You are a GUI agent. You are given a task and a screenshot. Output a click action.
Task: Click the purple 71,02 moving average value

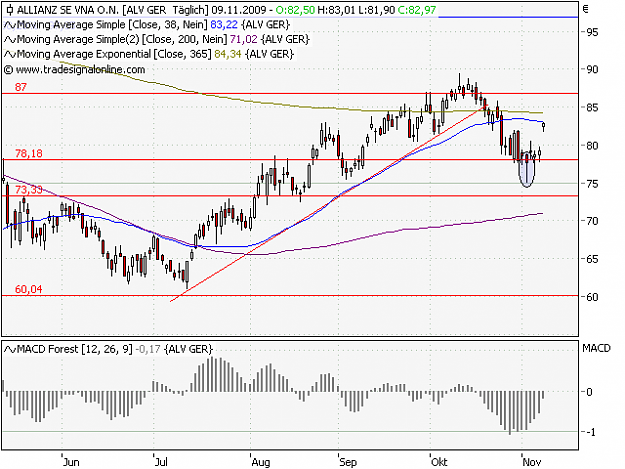pos(244,39)
